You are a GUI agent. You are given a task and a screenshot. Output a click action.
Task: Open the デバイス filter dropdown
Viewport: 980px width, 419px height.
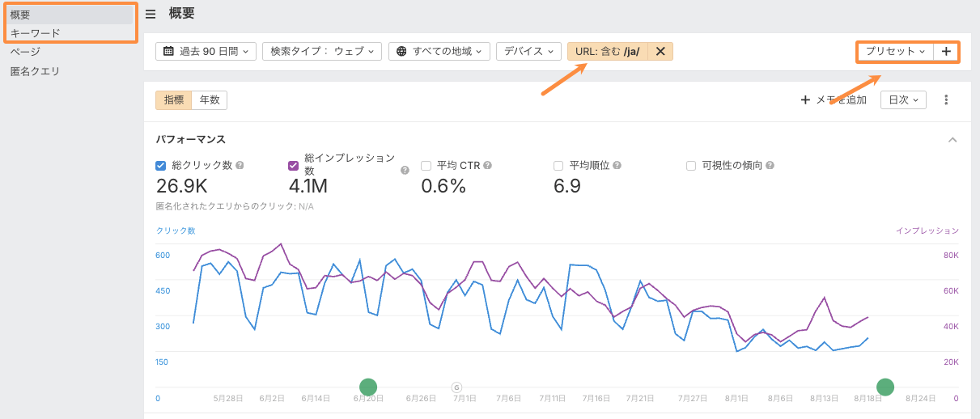tap(528, 51)
